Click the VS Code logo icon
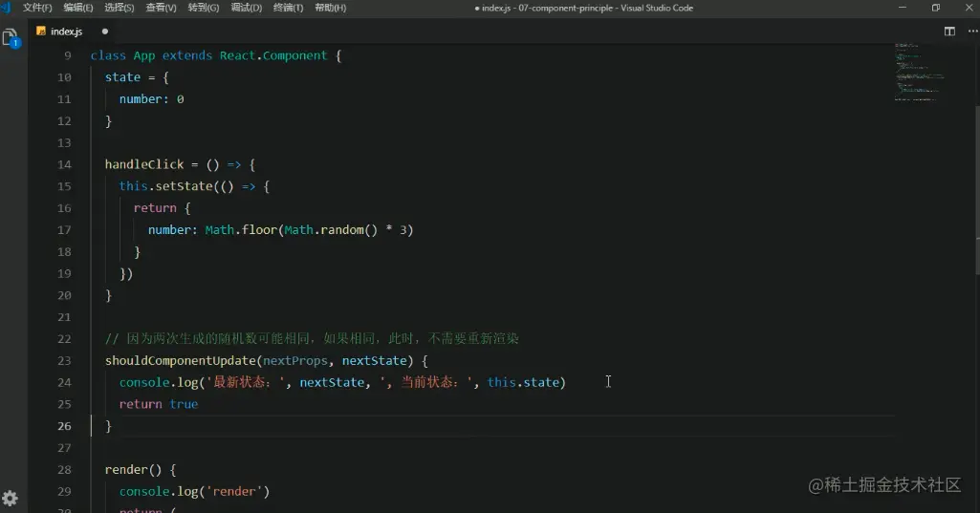The image size is (980, 513). (6, 8)
